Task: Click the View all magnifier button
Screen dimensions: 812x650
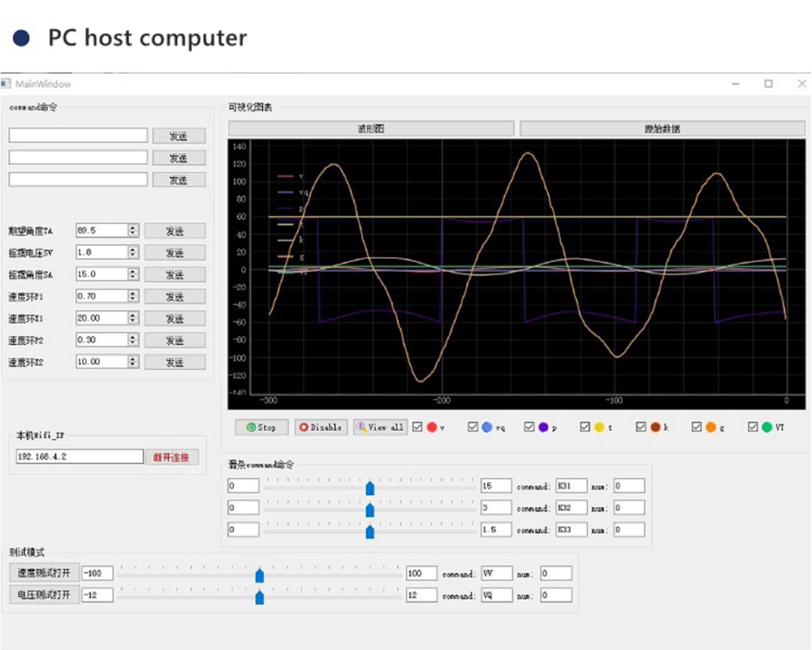Action: click(x=380, y=427)
